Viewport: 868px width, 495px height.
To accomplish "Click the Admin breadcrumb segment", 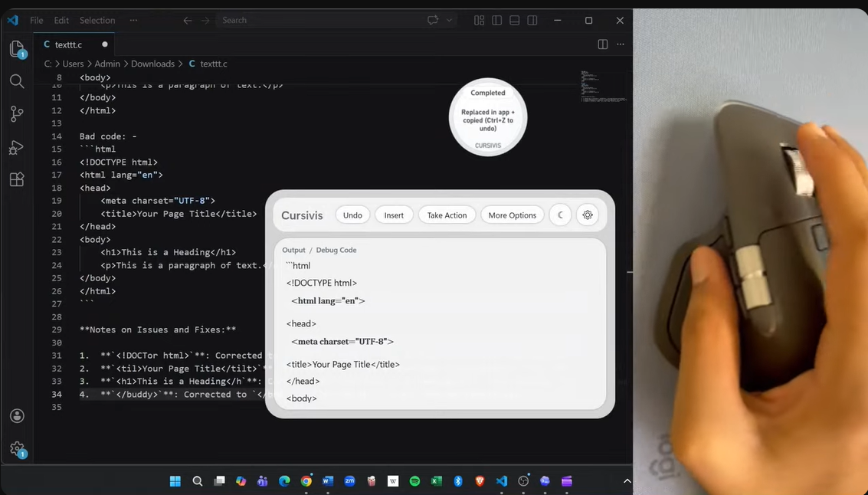I will pos(106,64).
